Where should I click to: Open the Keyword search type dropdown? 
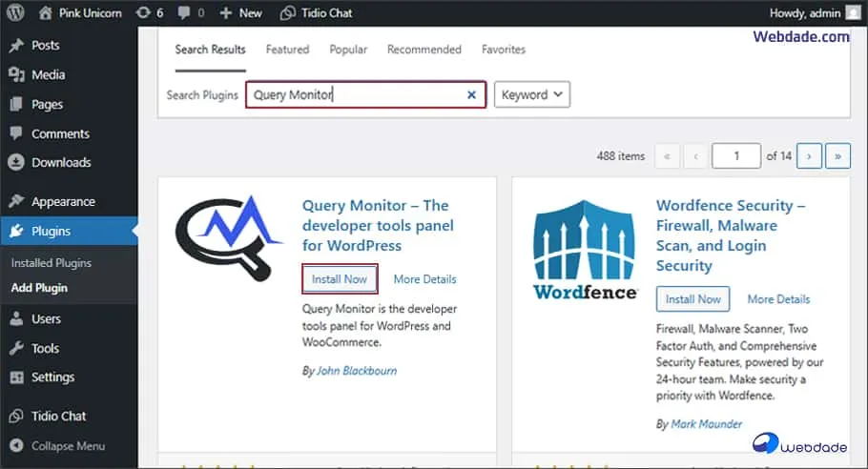531,95
